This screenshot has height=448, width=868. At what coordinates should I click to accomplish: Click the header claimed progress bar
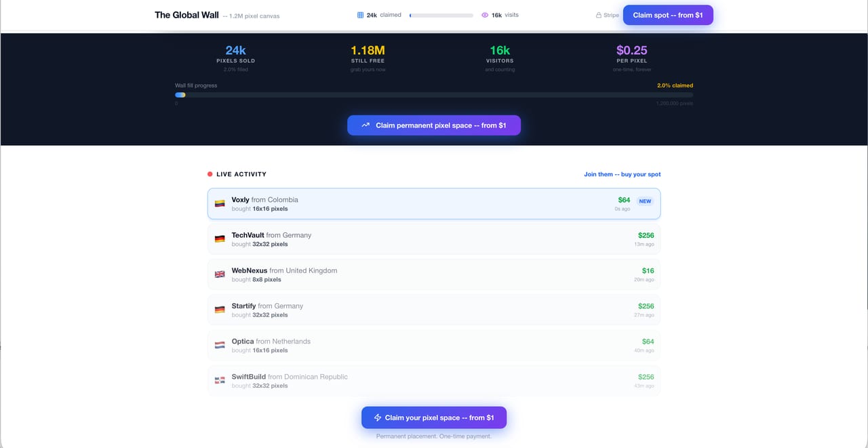(x=441, y=15)
